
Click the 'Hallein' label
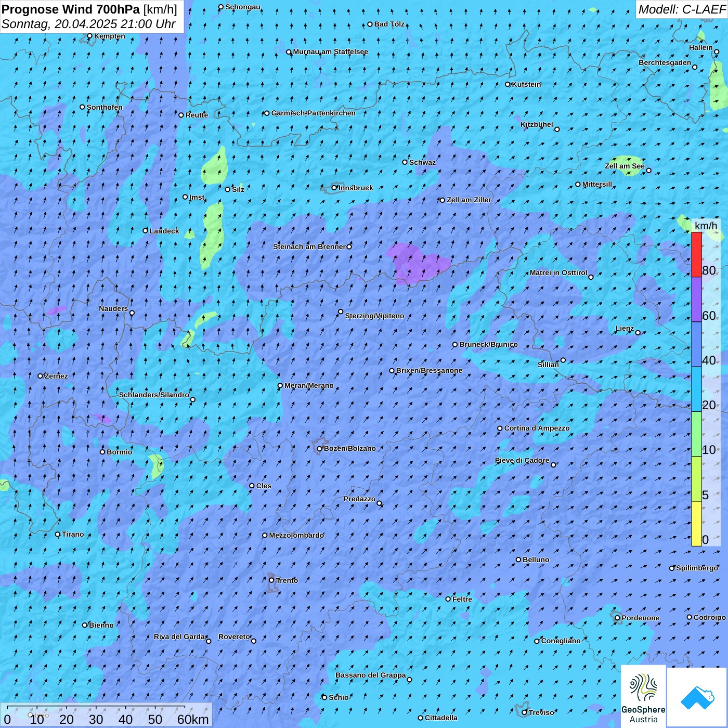tap(701, 47)
